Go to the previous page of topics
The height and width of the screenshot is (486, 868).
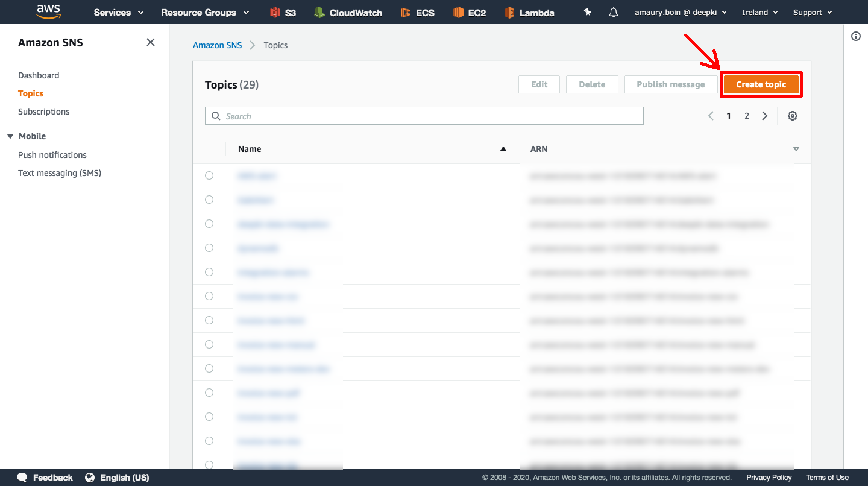[711, 116]
